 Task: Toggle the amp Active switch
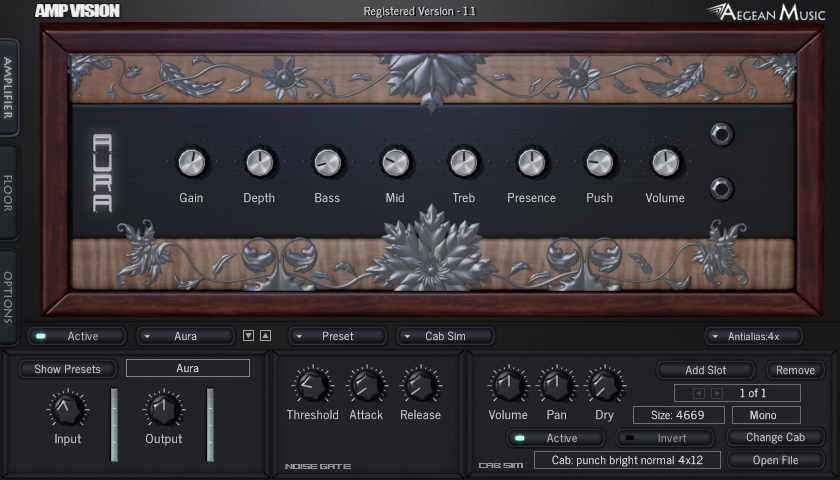pyautogui.click(x=77, y=336)
